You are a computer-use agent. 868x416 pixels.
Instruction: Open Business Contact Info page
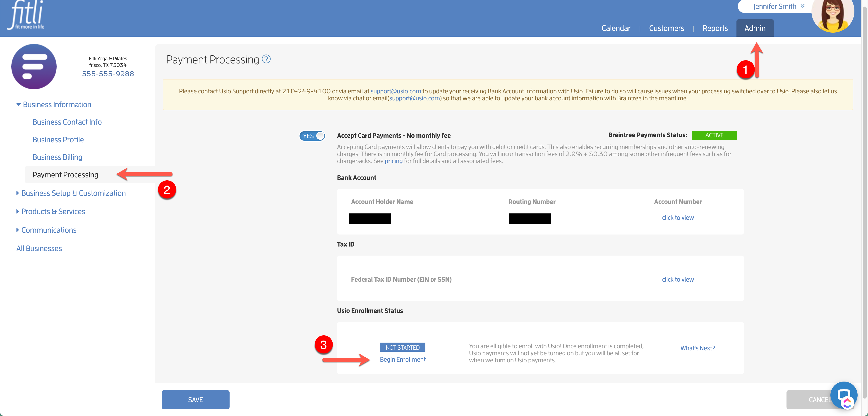point(67,122)
